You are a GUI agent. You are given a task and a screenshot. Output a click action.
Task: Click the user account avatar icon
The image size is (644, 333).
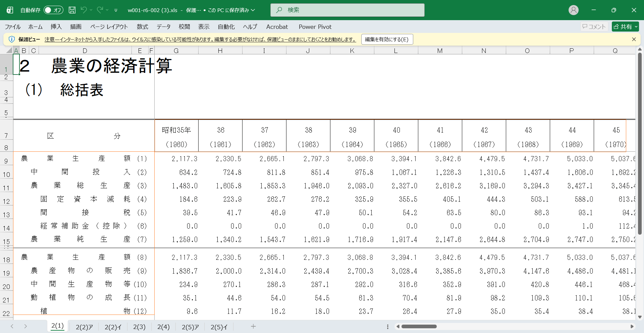click(x=573, y=10)
